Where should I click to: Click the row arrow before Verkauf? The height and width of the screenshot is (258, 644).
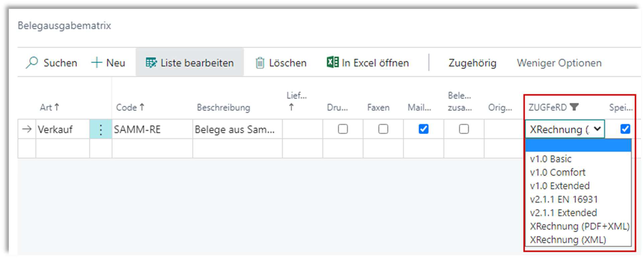pos(27,129)
